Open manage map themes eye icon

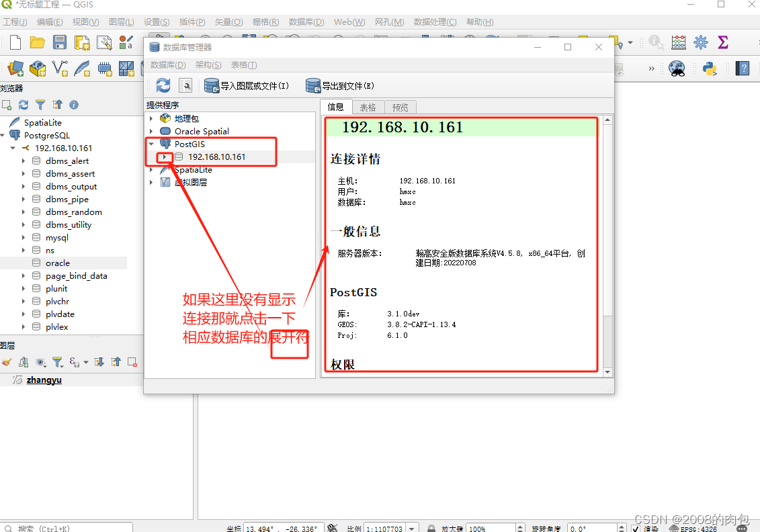click(x=41, y=362)
